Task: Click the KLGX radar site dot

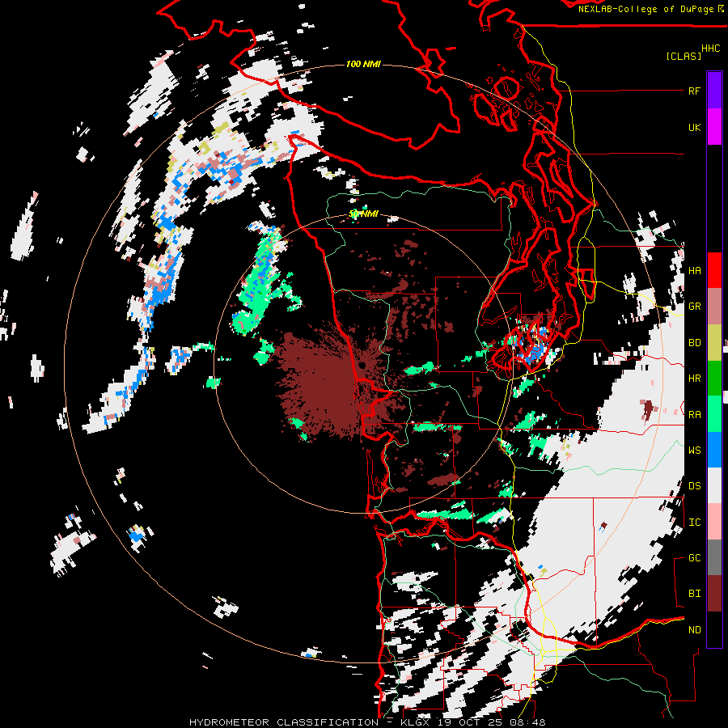Action: point(362,366)
